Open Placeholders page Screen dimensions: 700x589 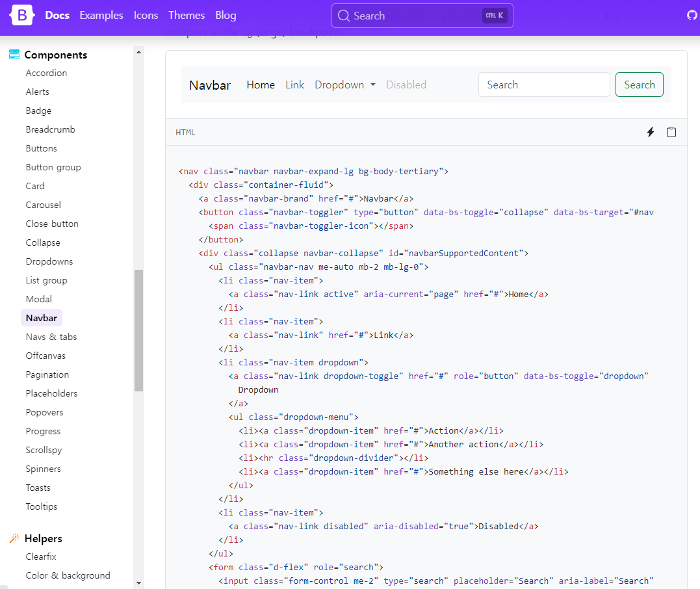click(52, 393)
